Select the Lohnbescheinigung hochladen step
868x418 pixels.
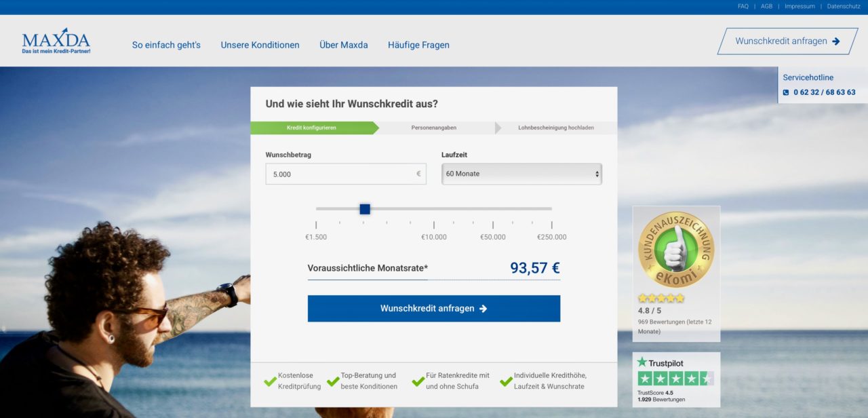click(556, 128)
